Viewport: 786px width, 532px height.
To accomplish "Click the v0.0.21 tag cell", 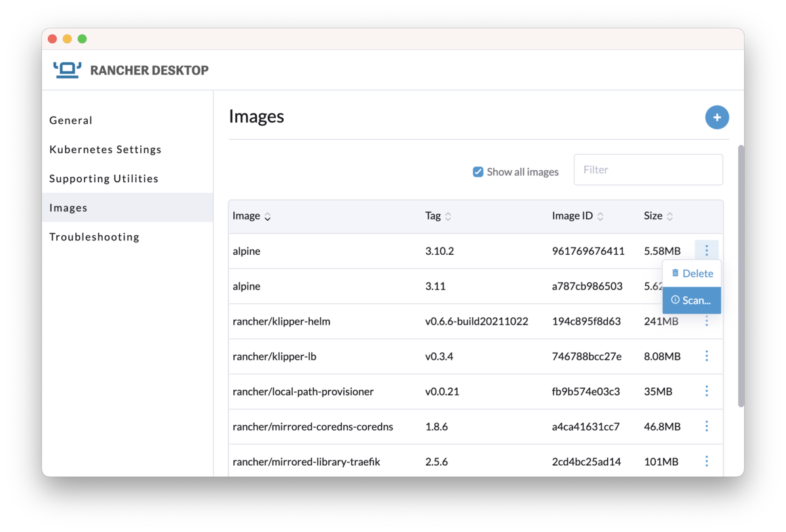I will point(442,392).
